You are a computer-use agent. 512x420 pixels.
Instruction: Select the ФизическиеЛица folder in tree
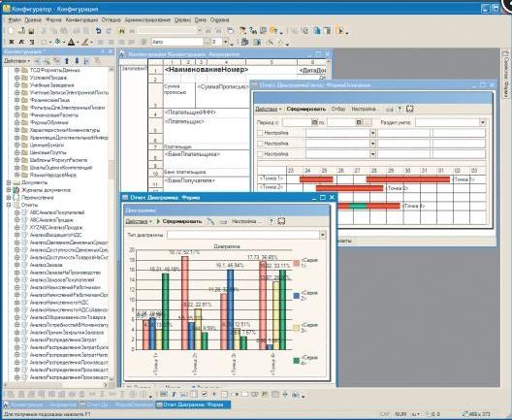pyautogui.click(x=49, y=100)
